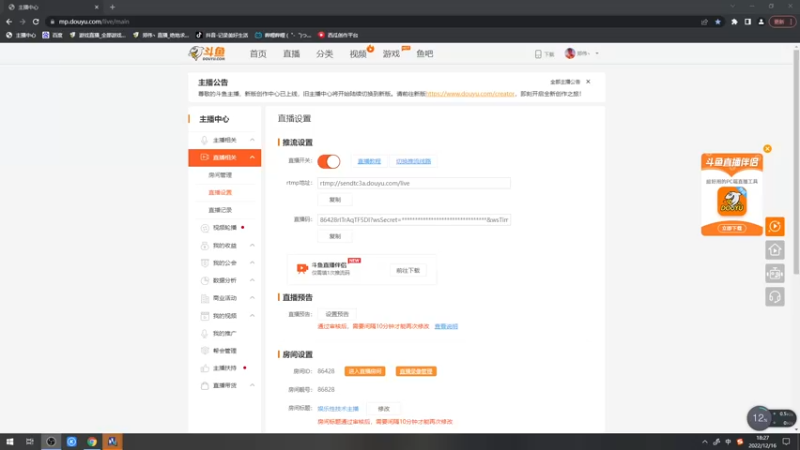This screenshot has width=800, height=450.
Task: Open 直播 in the top navigation
Action: pos(291,54)
